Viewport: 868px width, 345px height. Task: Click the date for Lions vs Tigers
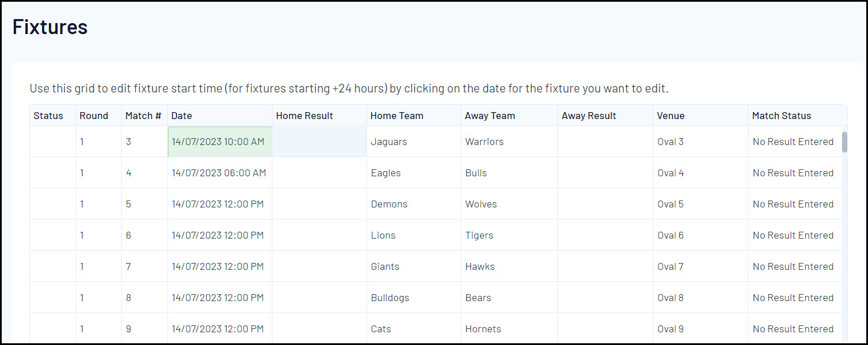218,235
